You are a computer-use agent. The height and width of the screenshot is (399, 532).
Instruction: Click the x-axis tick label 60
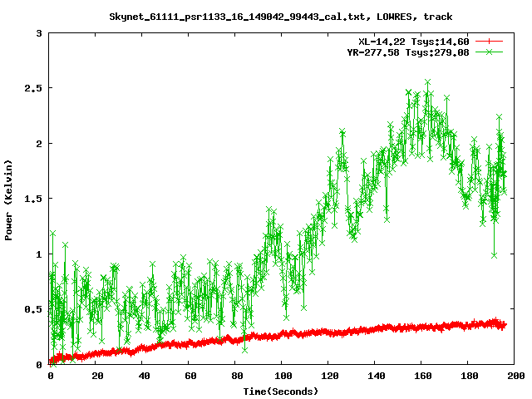(189, 376)
